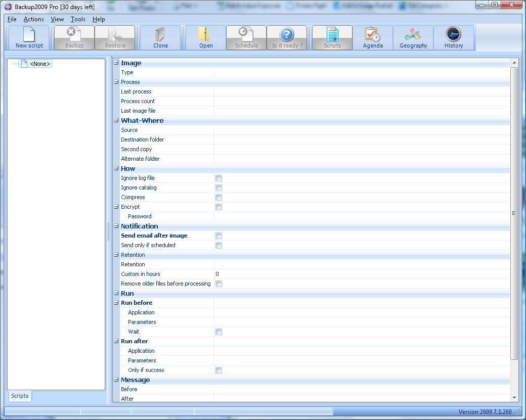This screenshot has height=420, width=526.
Task: Show the Scripts view from the toolbar
Action: pos(332,38)
